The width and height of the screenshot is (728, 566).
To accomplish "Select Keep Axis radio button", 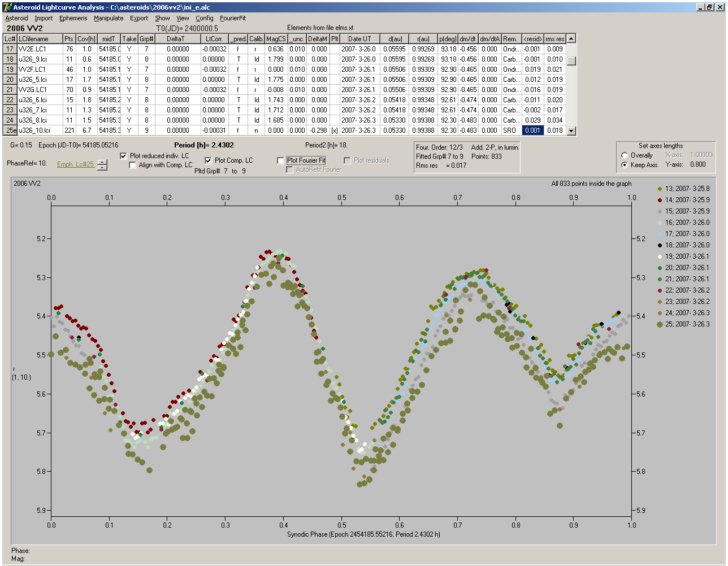I will pyautogui.click(x=625, y=165).
